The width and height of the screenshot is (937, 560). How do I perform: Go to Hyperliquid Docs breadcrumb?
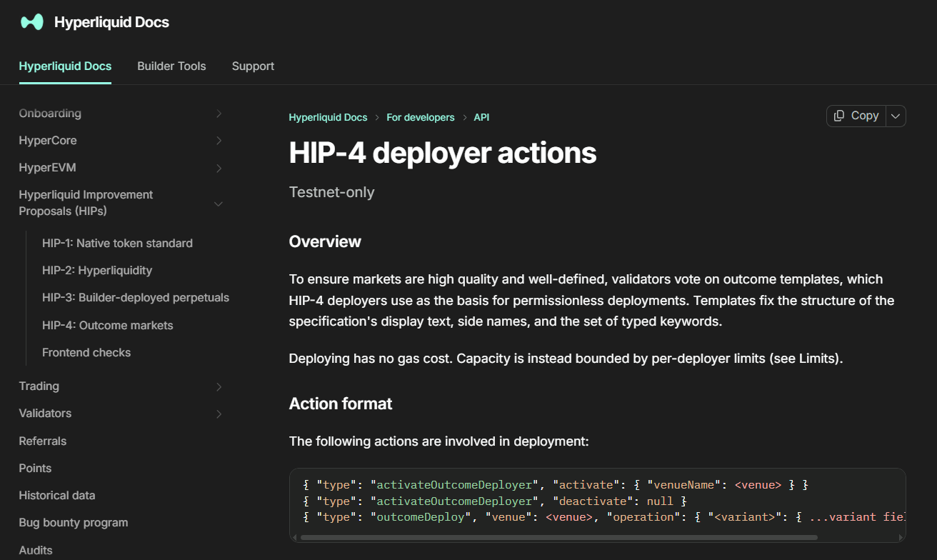click(328, 117)
